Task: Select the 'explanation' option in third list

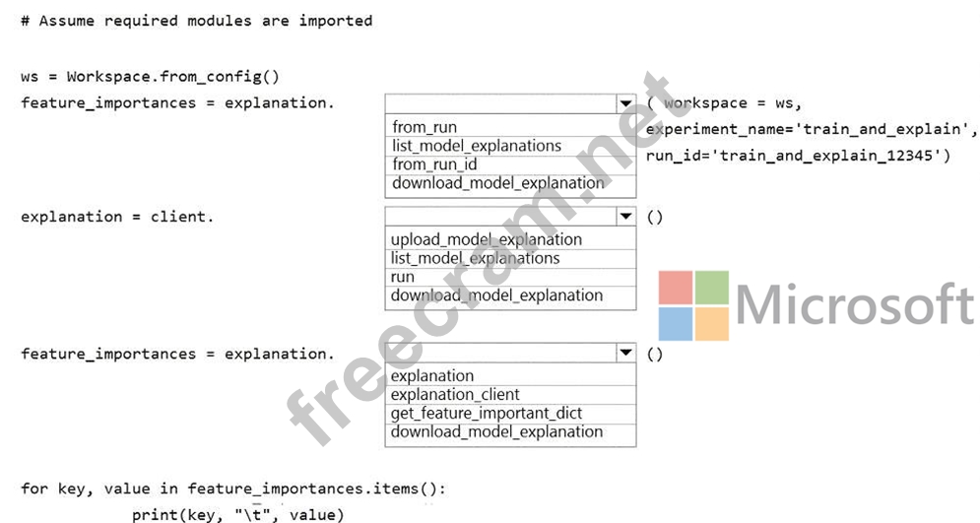Action: click(432, 375)
